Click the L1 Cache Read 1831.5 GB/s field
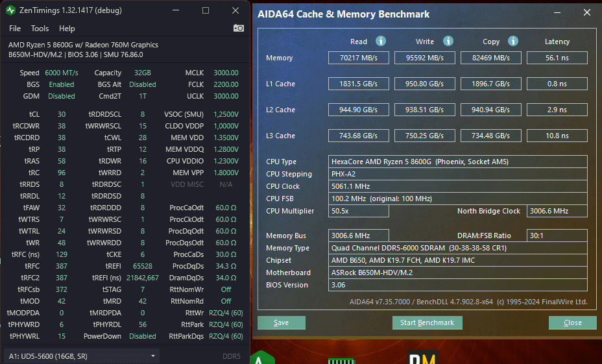602x364 pixels. tap(359, 84)
